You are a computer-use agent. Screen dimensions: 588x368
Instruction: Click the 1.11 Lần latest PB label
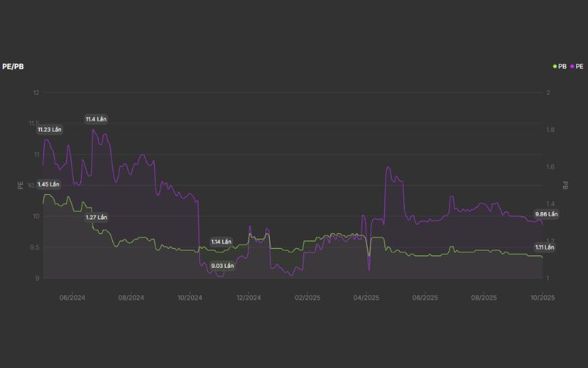click(545, 247)
